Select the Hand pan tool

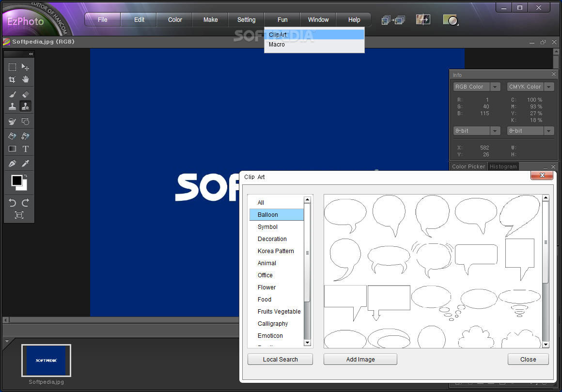[x=26, y=79]
